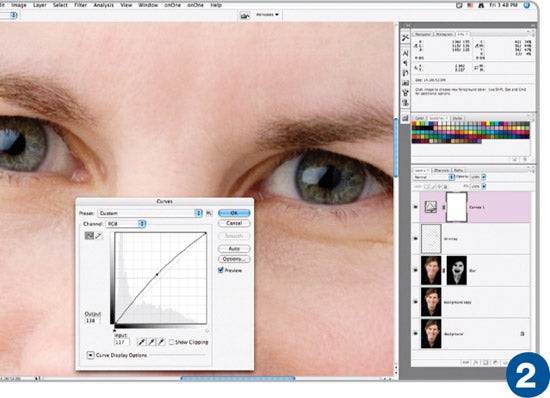This screenshot has height=398, width=550.
Task: Enable the Show Clipping checkbox
Action: (x=171, y=342)
